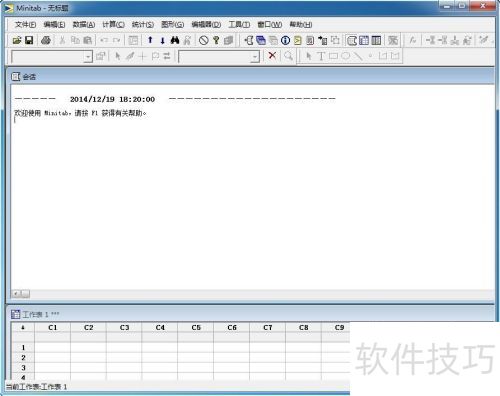Click the Show ReportPad icon
Screen dimensions: 500x396
(x=310, y=40)
